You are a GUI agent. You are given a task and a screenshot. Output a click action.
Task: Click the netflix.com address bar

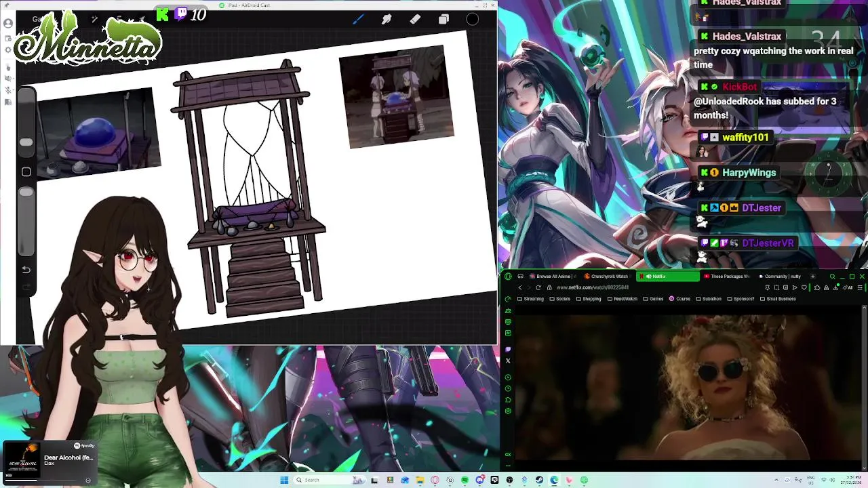tap(593, 287)
